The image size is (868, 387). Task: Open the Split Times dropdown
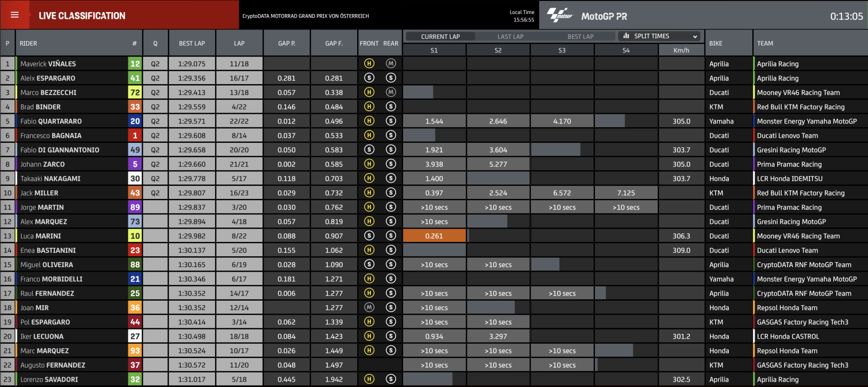(660, 36)
